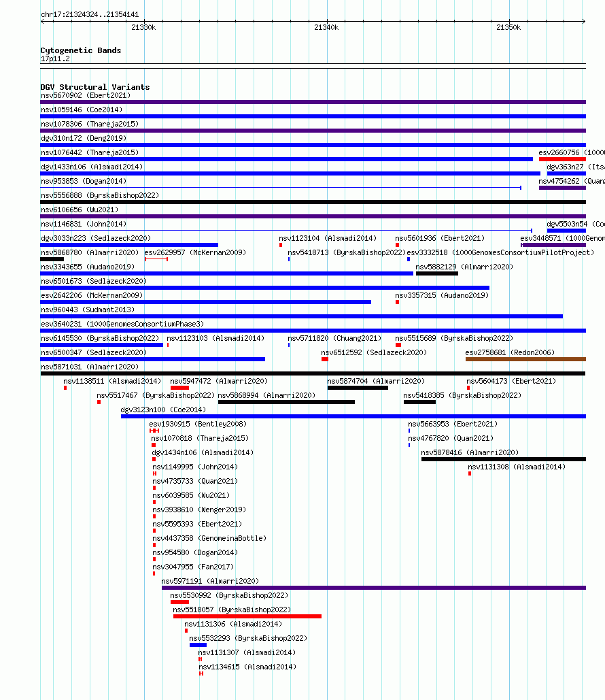The width and height of the screenshot is (605, 700).
Task: Open esv2642206 (McKernan2009) variant
Action: coord(92,295)
